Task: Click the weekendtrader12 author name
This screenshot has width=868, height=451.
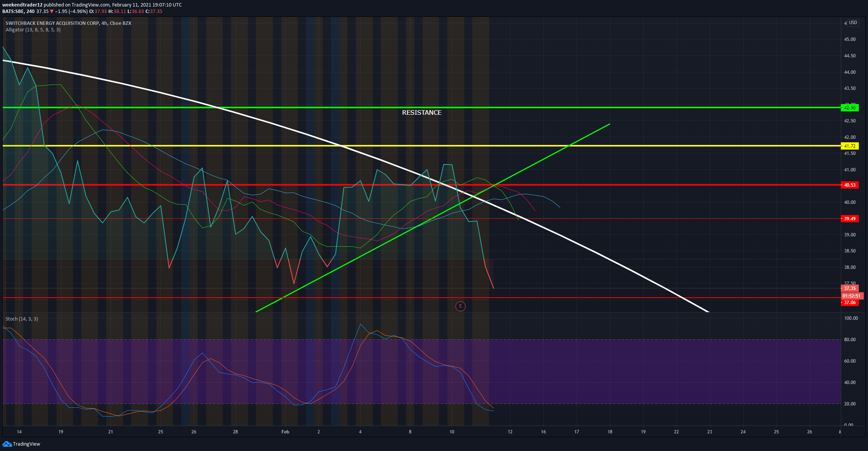Action: pyautogui.click(x=22, y=5)
